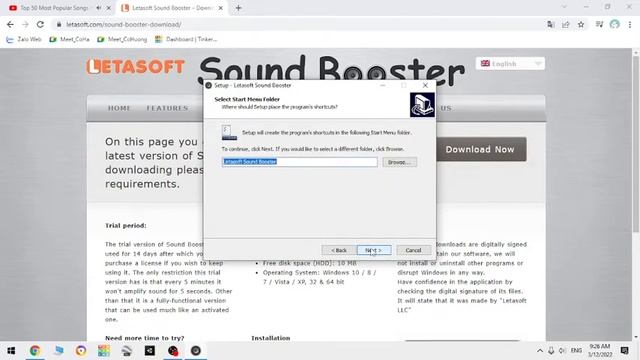640x360 pixels.
Task: Open the black square app in taskbar
Action: point(150,351)
